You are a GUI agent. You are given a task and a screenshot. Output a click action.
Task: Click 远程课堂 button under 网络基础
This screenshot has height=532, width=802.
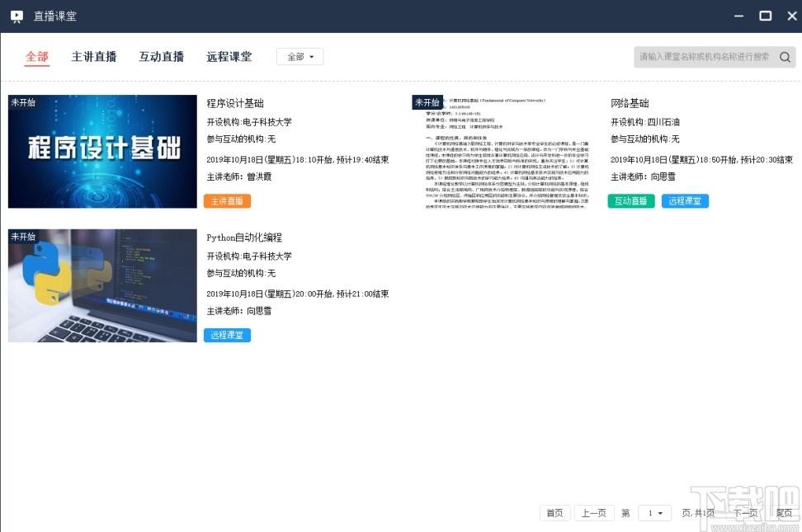(685, 201)
